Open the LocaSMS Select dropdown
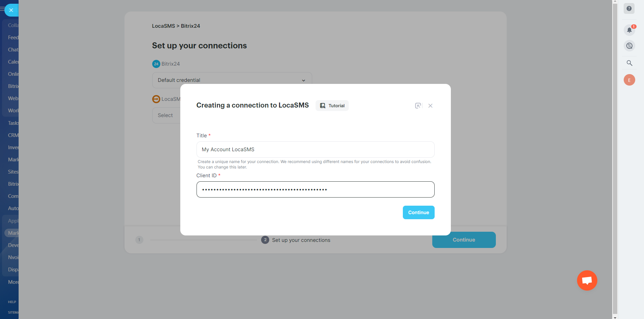The image size is (644, 319). pos(166,115)
